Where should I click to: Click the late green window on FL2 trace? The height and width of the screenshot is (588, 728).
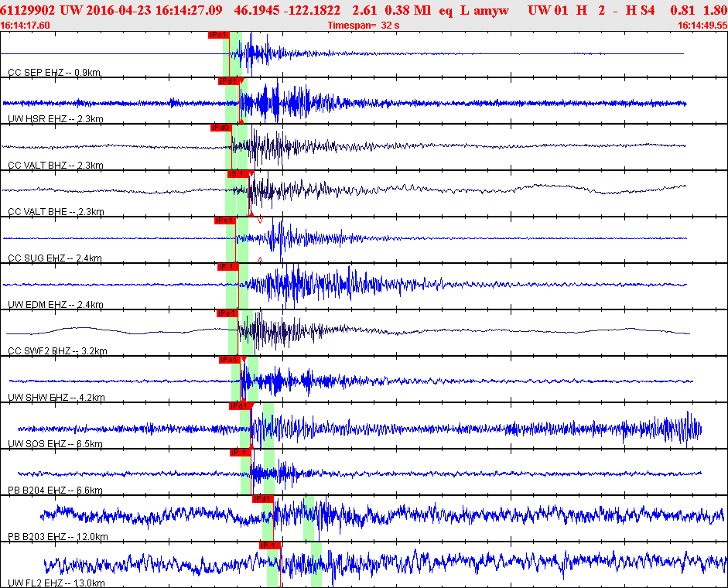(316, 565)
